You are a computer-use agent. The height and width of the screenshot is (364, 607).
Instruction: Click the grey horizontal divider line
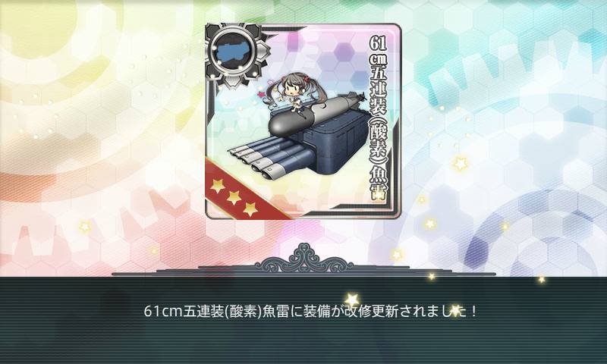304,274
